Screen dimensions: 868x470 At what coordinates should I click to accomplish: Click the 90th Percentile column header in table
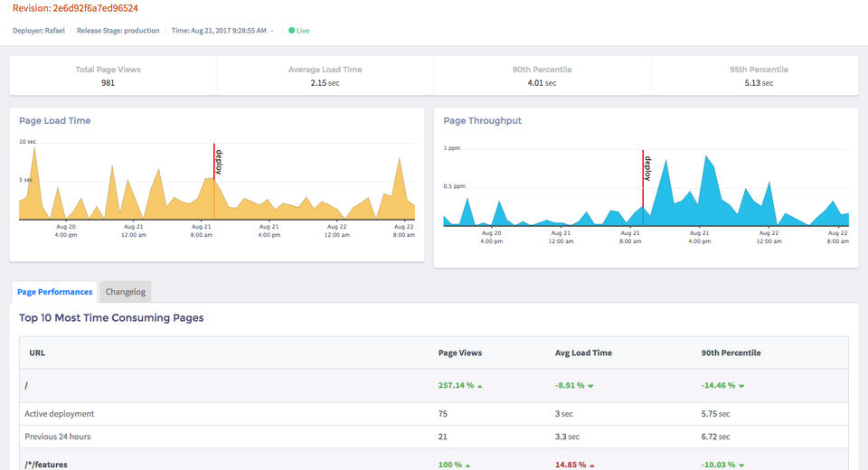731,352
